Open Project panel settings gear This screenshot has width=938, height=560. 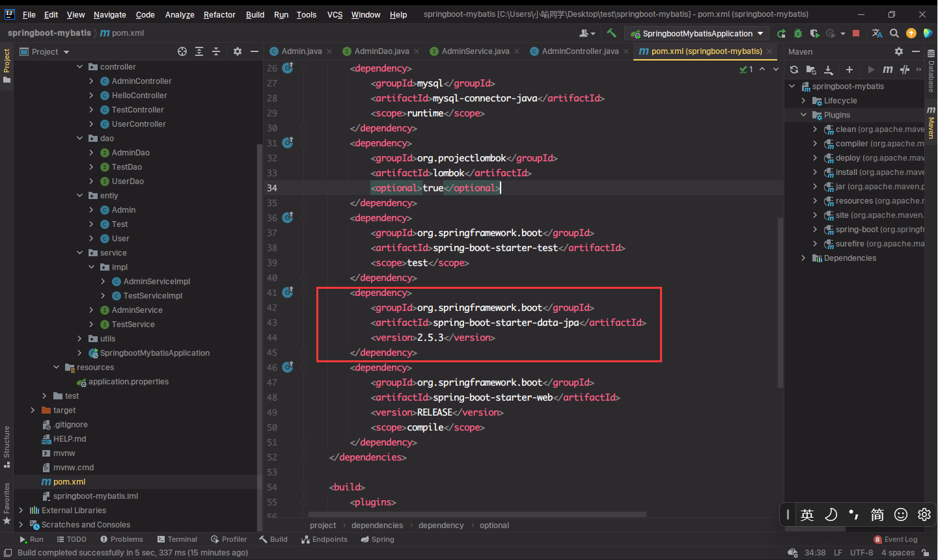tap(238, 51)
